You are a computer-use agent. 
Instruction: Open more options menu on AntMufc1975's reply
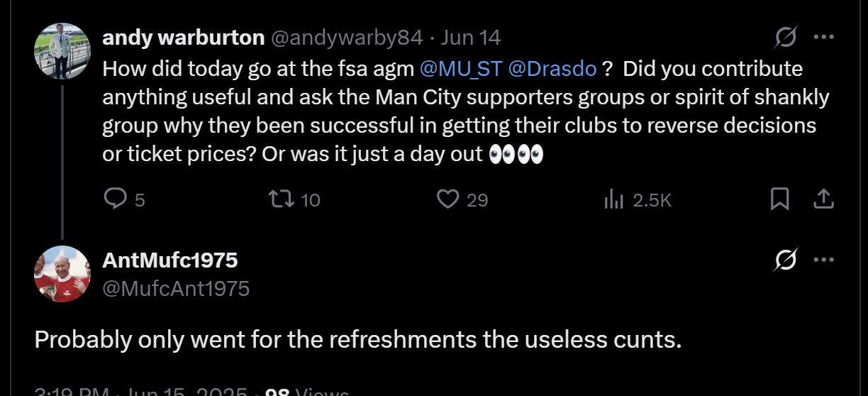click(823, 260)
